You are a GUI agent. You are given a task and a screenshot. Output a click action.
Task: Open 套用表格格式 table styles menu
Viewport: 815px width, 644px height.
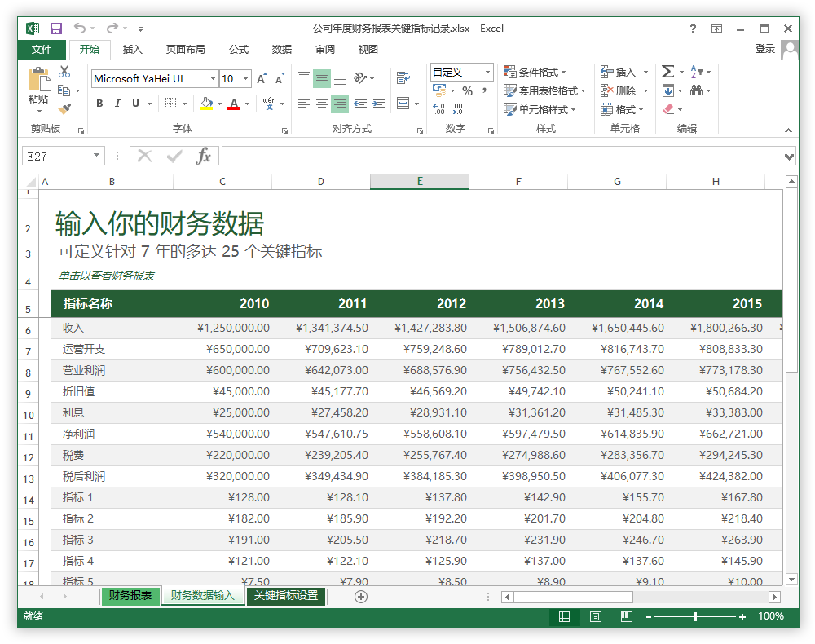[x=544, y=91]
